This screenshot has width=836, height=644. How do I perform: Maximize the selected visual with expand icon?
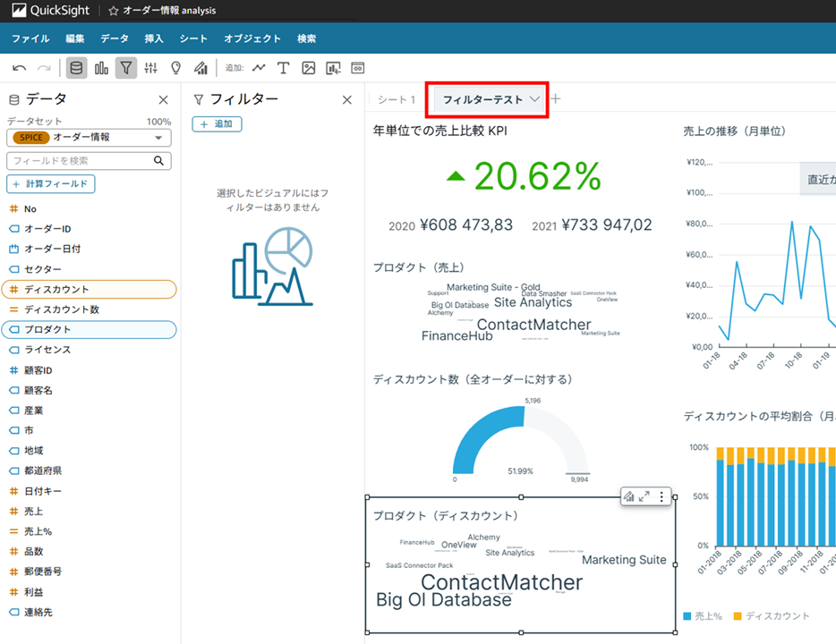644,496
